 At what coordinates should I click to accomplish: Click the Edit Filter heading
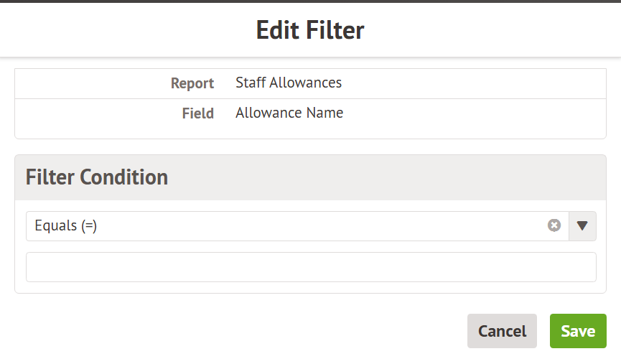[x=310, y=30]
